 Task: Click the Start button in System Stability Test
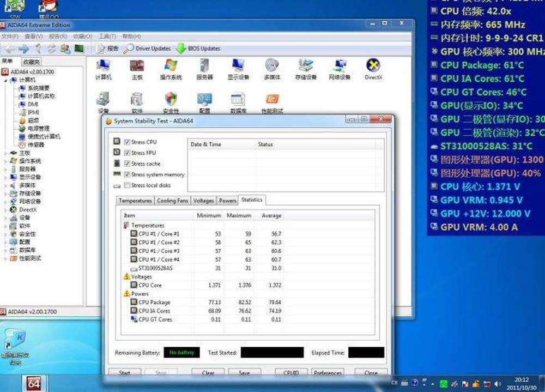[x=124, y=372]
